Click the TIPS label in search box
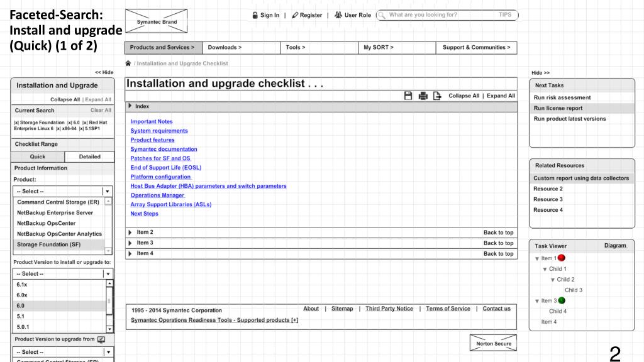 (x=505, y=15)
